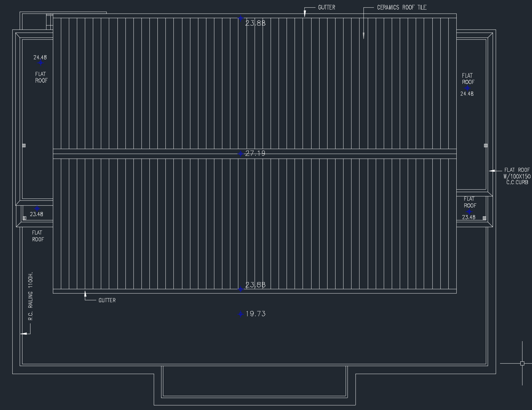The width and height of the screenshot is (532, 410).
Task: Pick the 23.88 text at the upper gutter
Action: 255,23
